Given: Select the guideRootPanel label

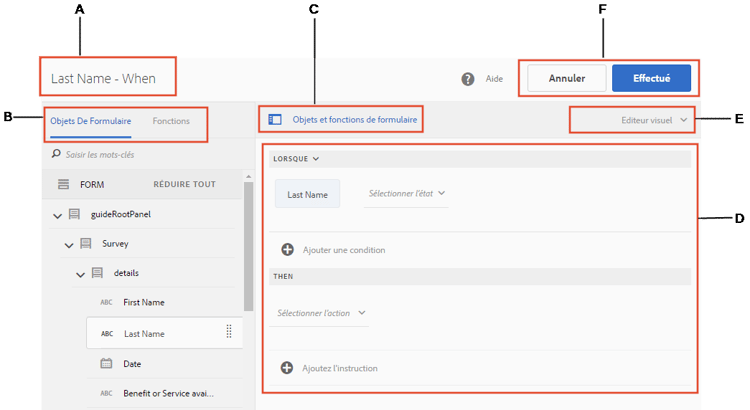Looking at the screenshot, I should pyautogui.click(x=121, y=214).
